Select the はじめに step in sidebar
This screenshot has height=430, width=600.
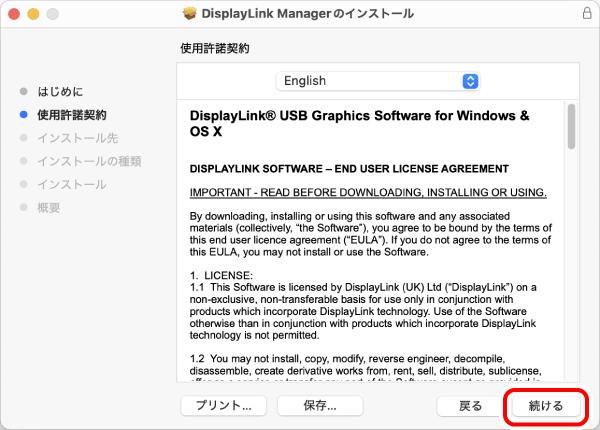[60, 91]
